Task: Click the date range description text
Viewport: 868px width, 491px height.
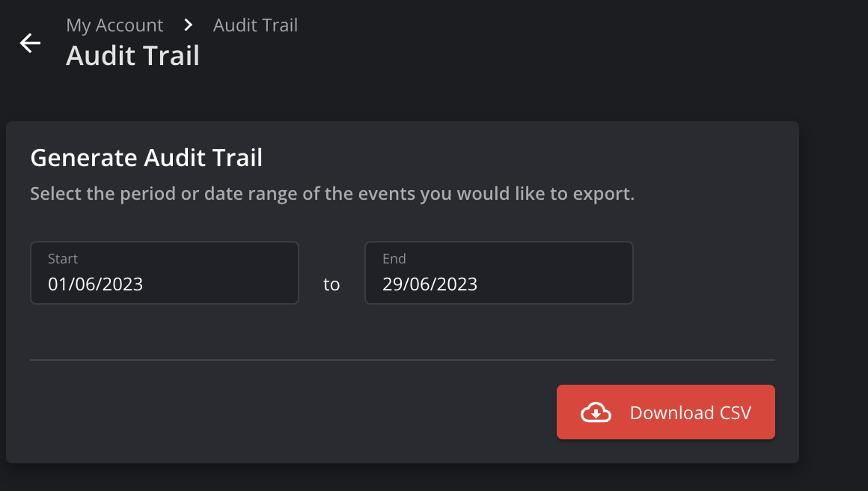Action: [332, 195]
